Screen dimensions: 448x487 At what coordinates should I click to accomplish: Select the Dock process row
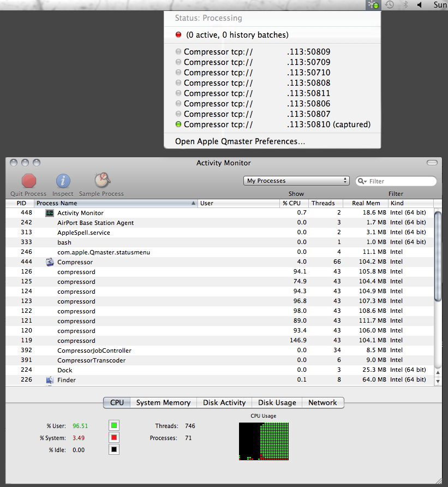pyautogui.click(x=219, y=370)
